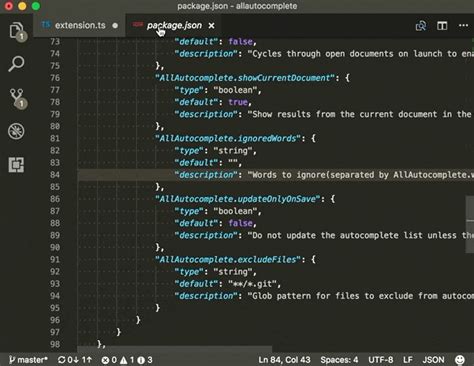Screen dimensions: 474x366
Task: Open the Debug view
Action: [16, 131]
